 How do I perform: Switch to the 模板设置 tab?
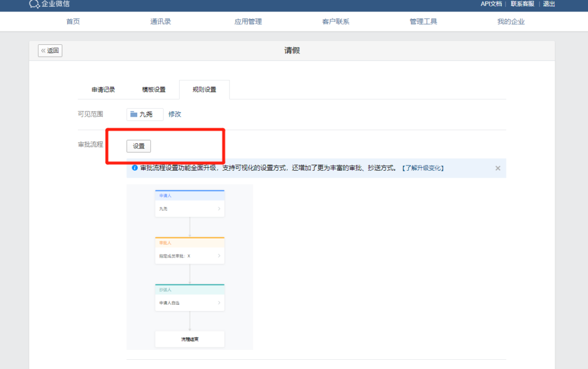point(154,90)
